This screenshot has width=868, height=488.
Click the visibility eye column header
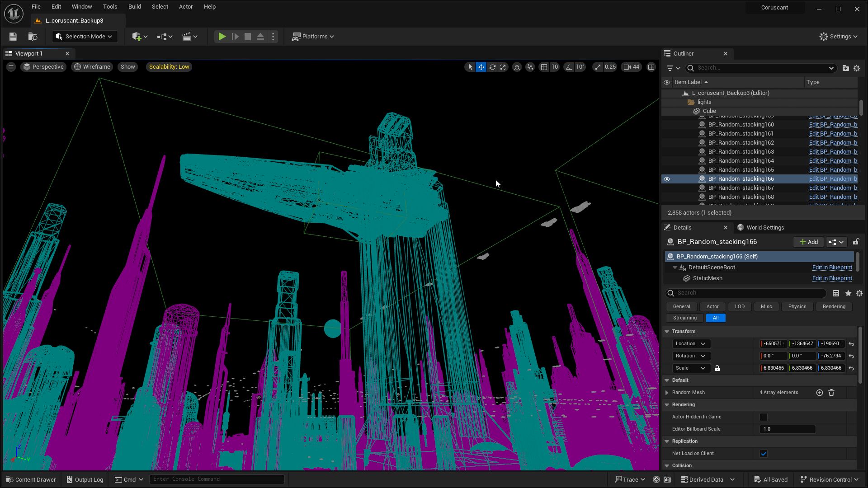(666, 82)
